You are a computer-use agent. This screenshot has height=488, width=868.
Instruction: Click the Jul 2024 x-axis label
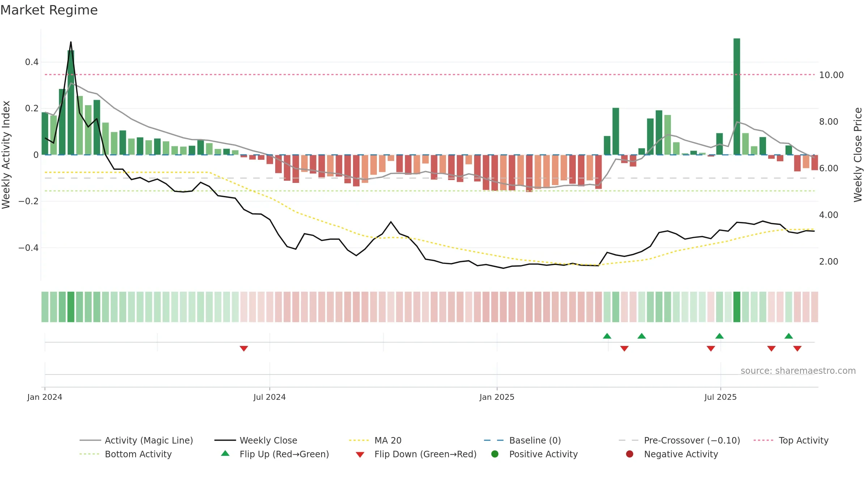[x=269, y=397]
